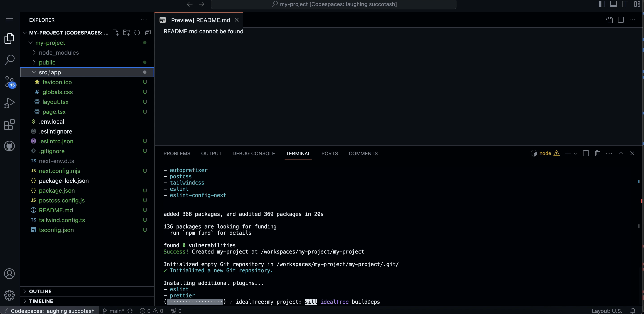Image resolution: width=644 pixels, height=314 pixels.
Task: Open notifications bell in status bar
Action: (633, 311)
